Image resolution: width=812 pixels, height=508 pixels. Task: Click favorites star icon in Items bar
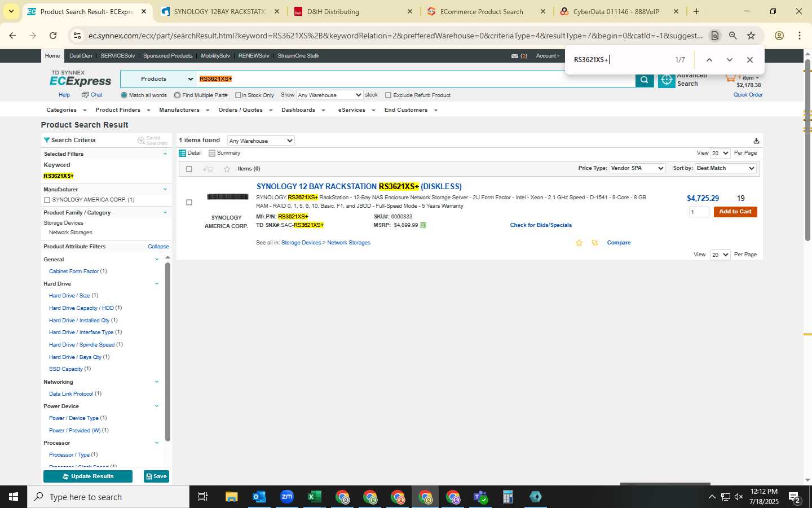227,169
